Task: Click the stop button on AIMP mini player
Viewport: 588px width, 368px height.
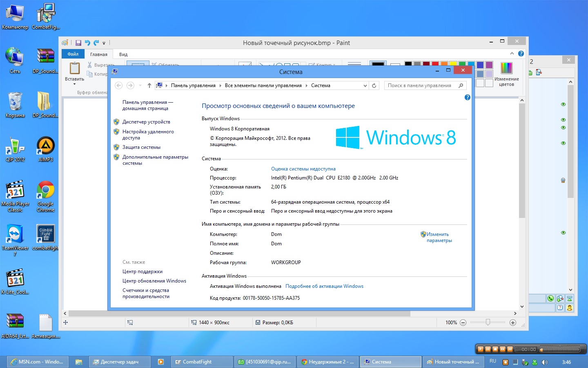Action: [x=495, y=349]
